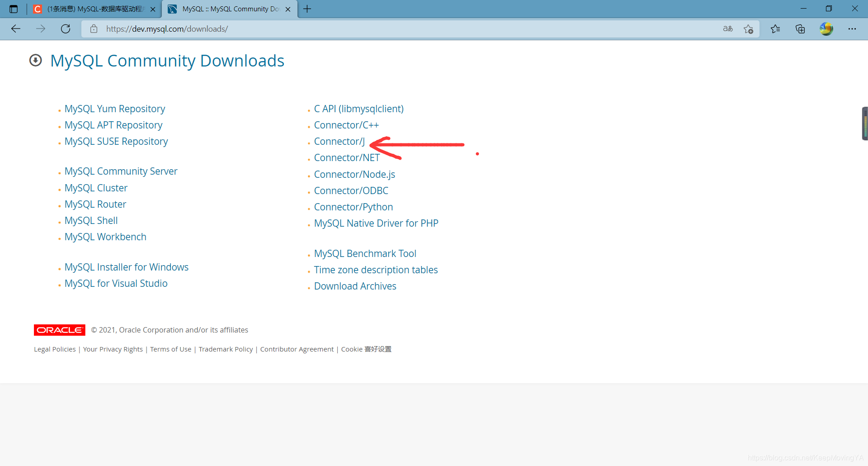This screenshot has width=868, height=466.
Task: Open the tab actions menu icon
Action: pyautogui.click(x=14, y=9)
